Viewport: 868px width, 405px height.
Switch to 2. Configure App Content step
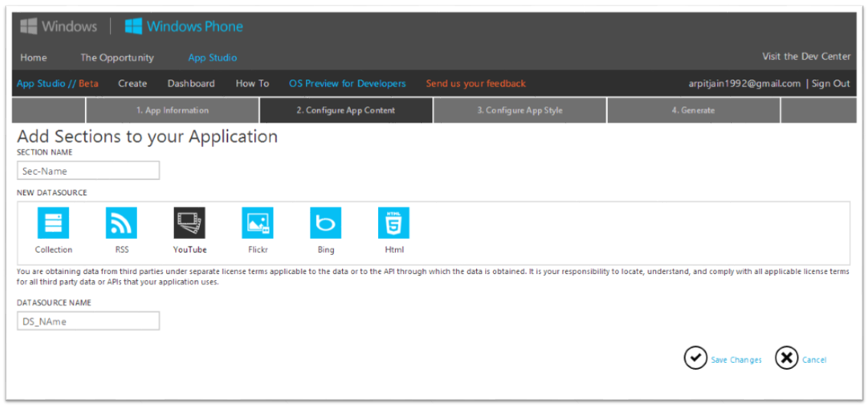click(346, 110)
